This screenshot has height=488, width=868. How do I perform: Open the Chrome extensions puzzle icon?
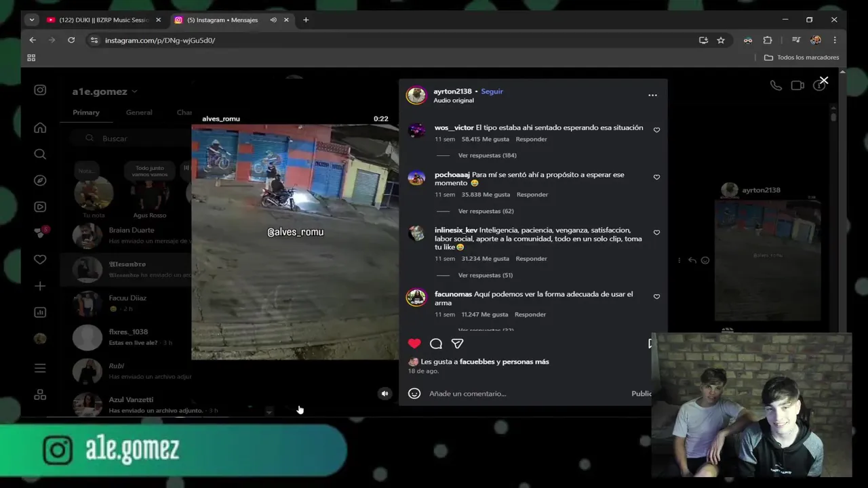point(768,40)
